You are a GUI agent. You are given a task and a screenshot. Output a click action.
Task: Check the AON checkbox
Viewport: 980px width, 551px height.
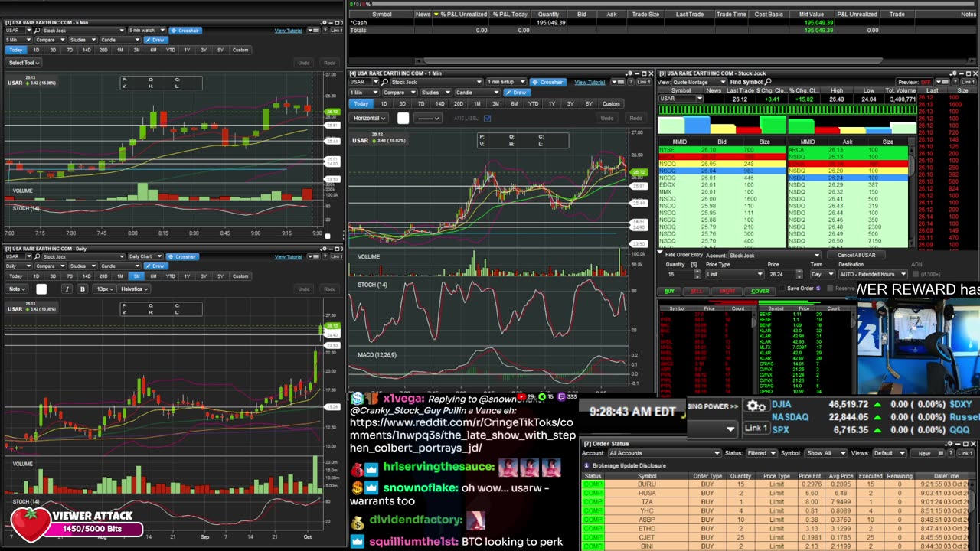click(916, 274)
